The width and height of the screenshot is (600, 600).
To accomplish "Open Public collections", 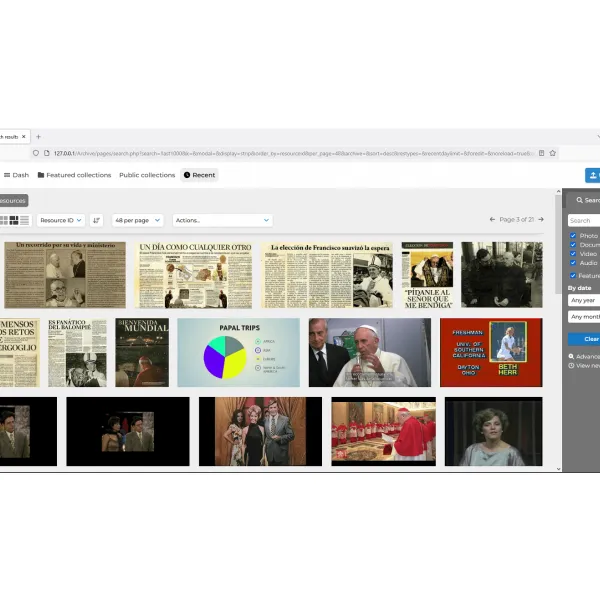I will click(x=147, y=175).
